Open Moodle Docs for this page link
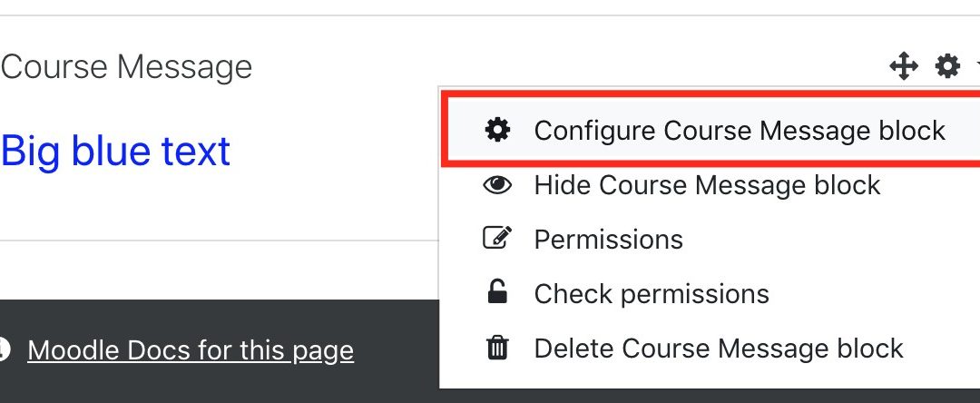 point(191,350)
